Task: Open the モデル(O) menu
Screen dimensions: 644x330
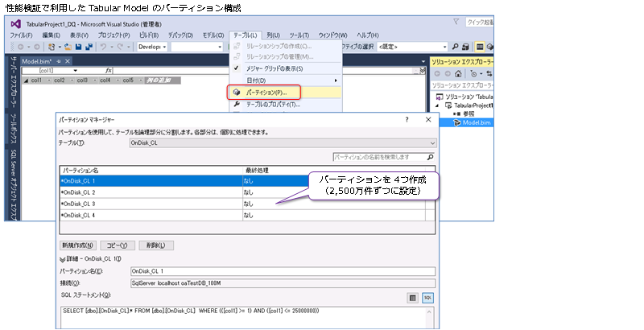Action: [213, 35]
